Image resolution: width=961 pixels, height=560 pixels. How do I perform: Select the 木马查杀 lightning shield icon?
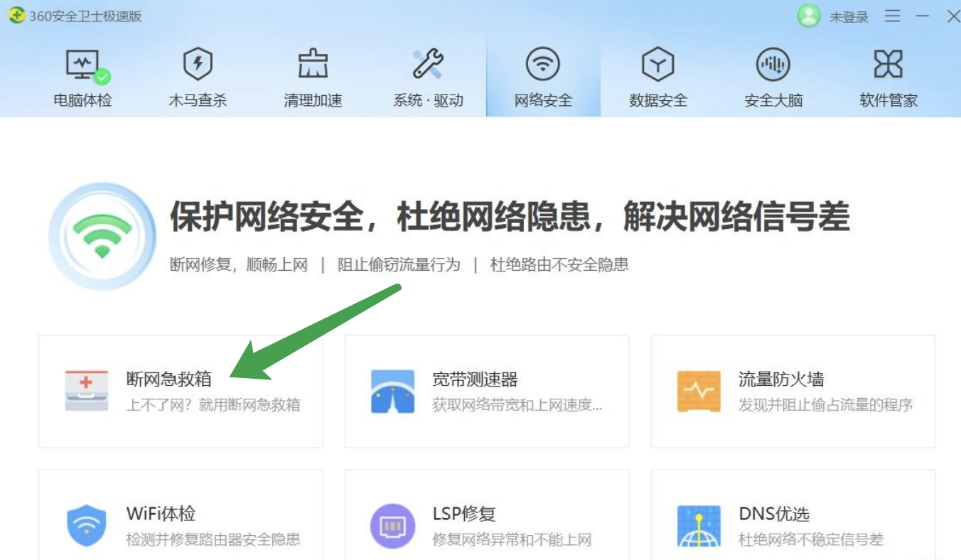198,65
